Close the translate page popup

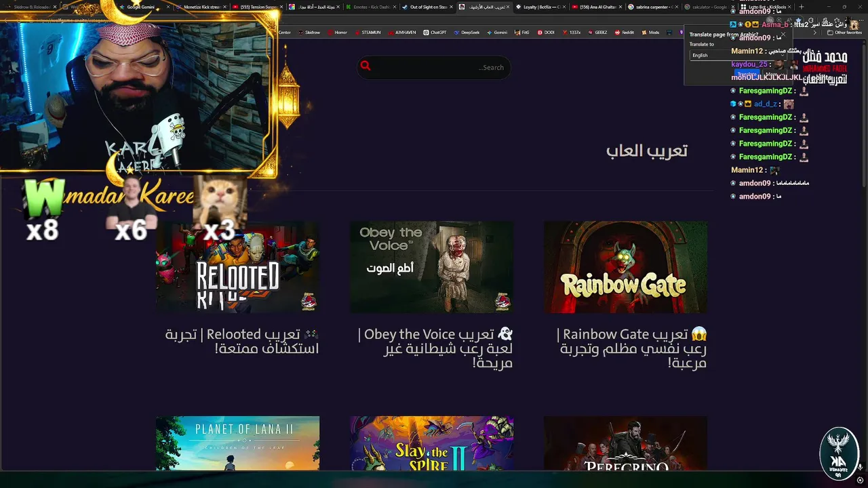click(x=783, y=35)
